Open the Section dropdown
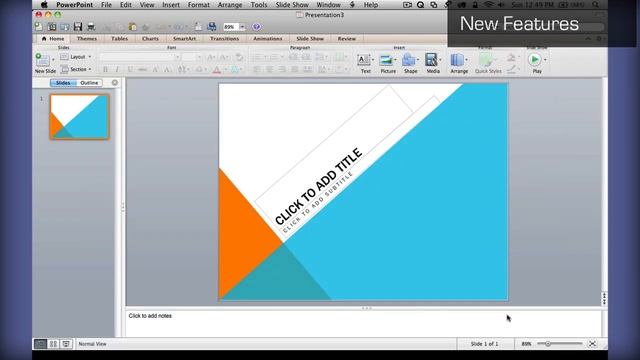Viewport: 640px width, 360px height. [x=76, y=69]
